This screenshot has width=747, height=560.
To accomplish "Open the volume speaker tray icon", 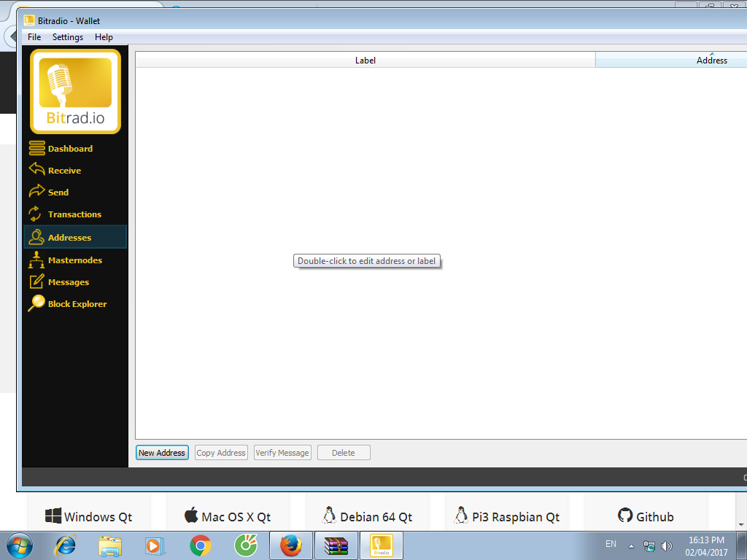I will tap(667, 546).
